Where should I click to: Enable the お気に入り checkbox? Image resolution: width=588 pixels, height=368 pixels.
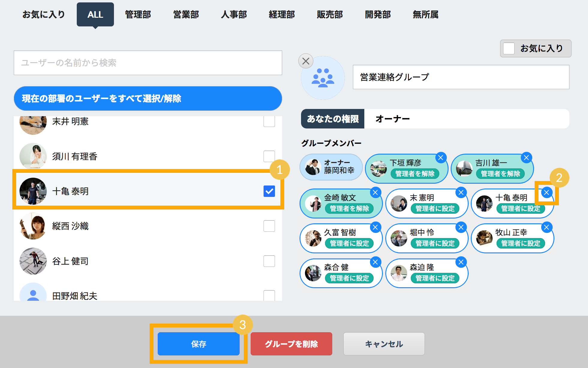click(x=509, y=48)
